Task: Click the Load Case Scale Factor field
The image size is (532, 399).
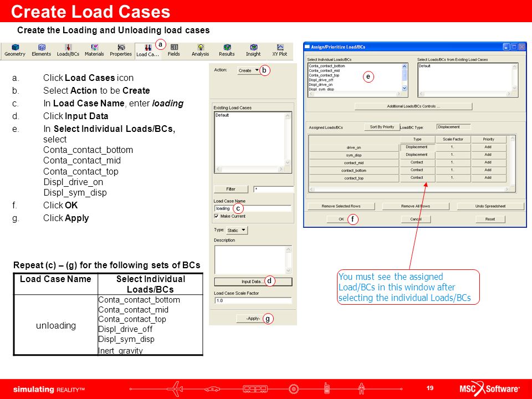Action: pyautogui.click(x=253, y=300)
